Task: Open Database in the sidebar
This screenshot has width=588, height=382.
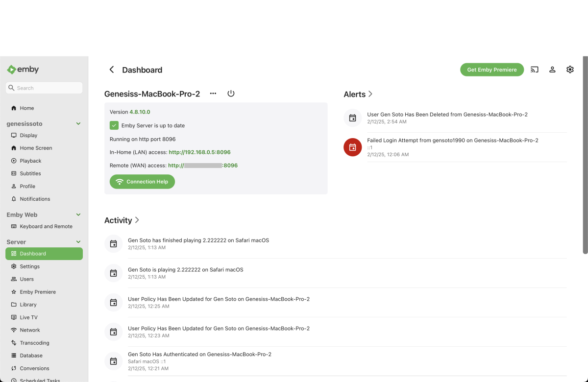Action: pos(44,356)
